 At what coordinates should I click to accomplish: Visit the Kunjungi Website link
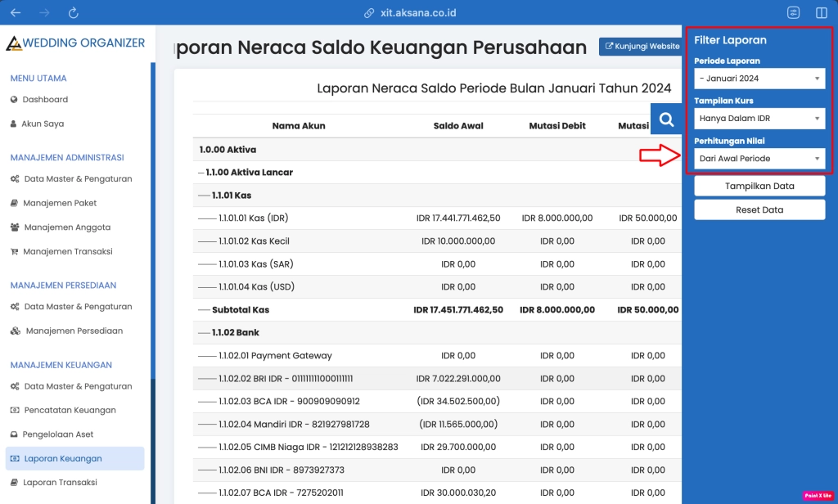pos(641,47)
